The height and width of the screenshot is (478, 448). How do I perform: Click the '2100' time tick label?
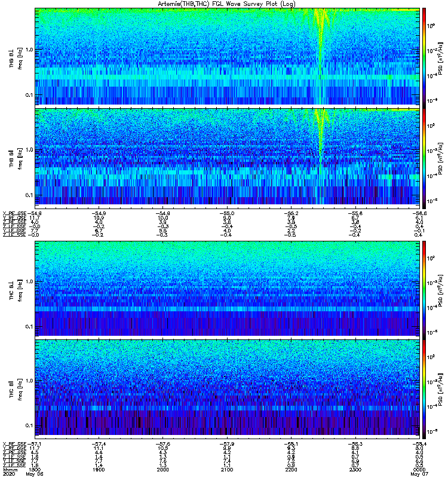pyautogui.click(x=227, y=470)
